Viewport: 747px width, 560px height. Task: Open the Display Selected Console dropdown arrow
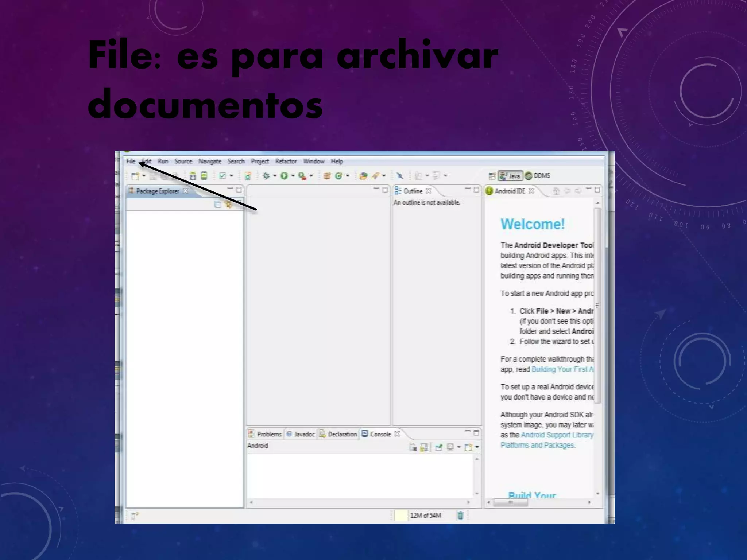pyautogui.click(x=459, y=447)
